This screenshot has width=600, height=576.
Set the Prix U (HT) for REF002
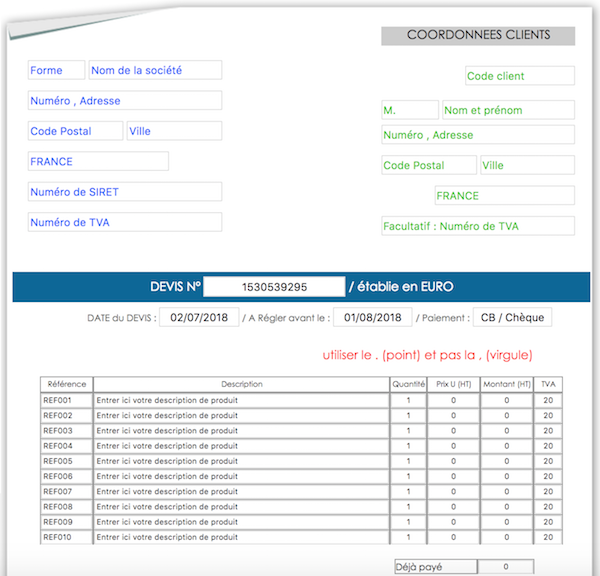tap(453, 415)
